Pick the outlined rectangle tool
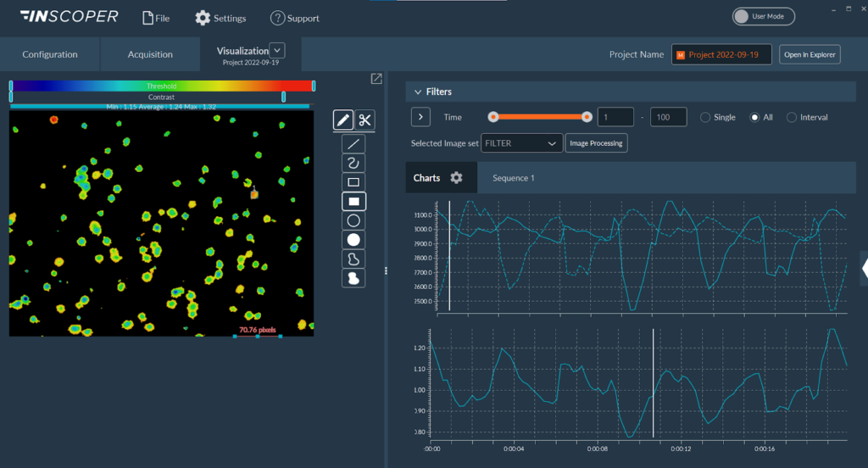This screenshot has height=468, width=868. [353, 182]
